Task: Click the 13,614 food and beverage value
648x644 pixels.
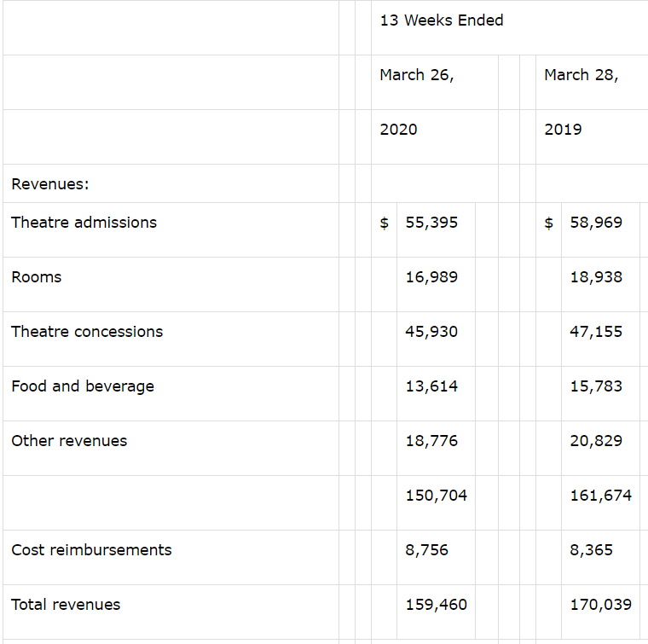Action: [431, 386]
